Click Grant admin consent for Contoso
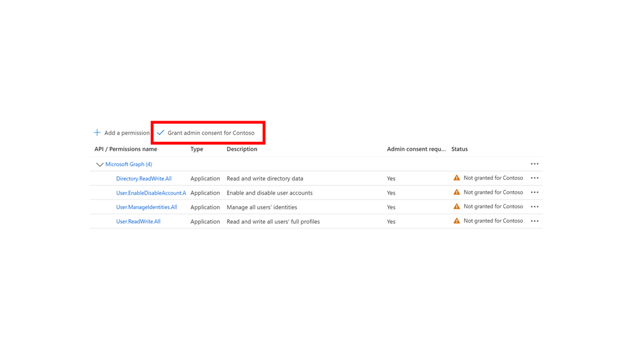Image resolution: width=644 pixels, height=362 pixels. tap(211, 133)
